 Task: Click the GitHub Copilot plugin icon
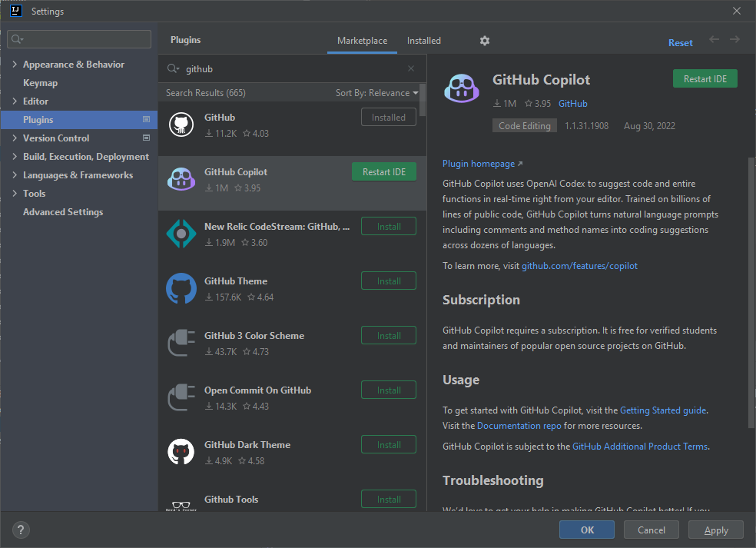(x=181, y=178)
